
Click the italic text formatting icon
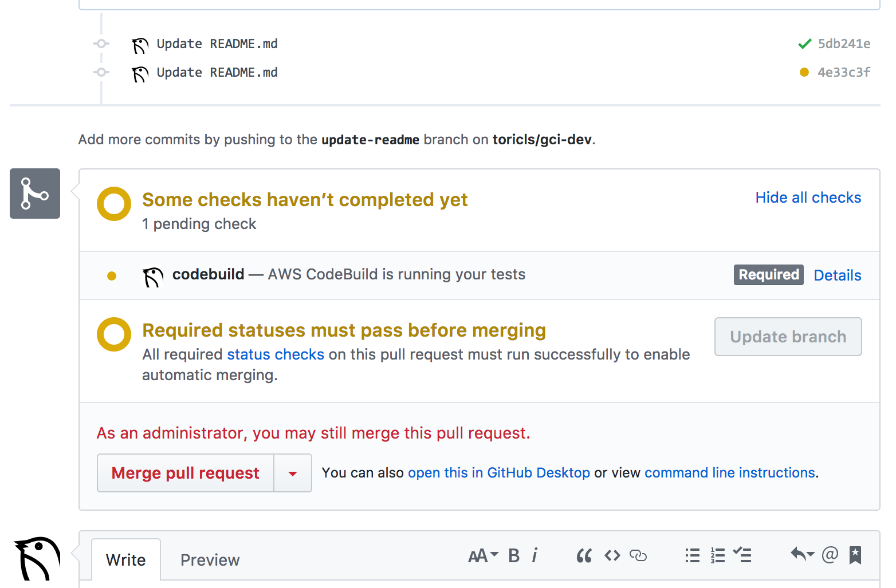click(x=535, y=555)
